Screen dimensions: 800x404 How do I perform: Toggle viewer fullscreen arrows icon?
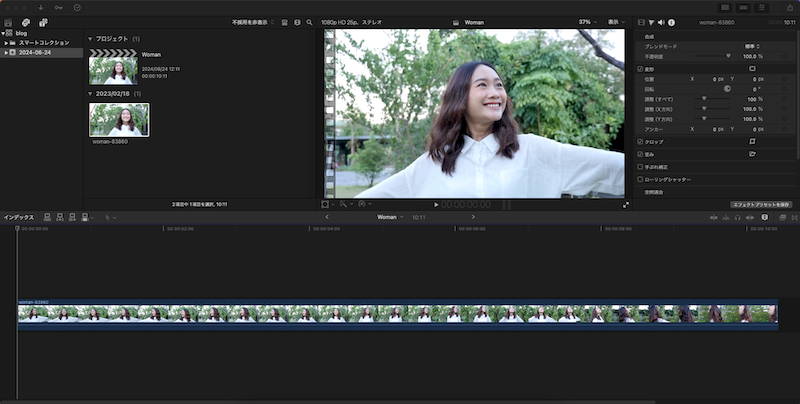pyautogui.click(x=626, y=205)
